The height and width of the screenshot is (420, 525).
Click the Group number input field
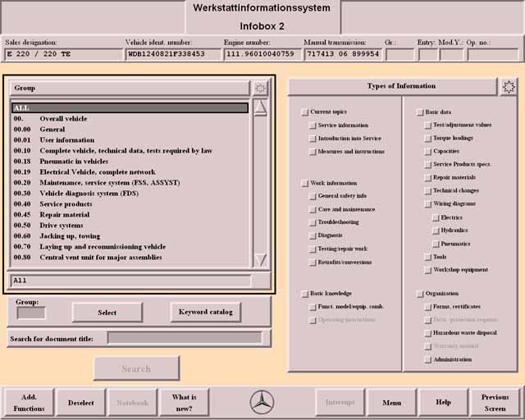click(x=31, y=313)
